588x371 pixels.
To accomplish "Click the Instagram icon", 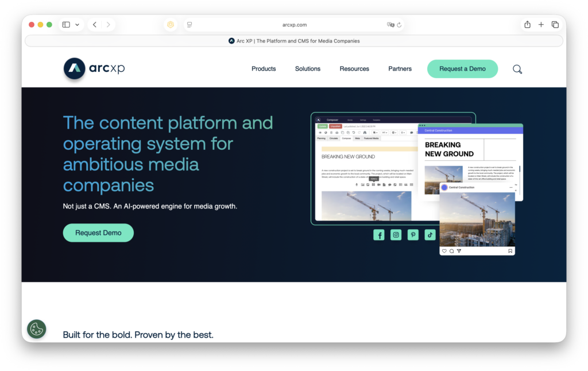I will (396, 234).
